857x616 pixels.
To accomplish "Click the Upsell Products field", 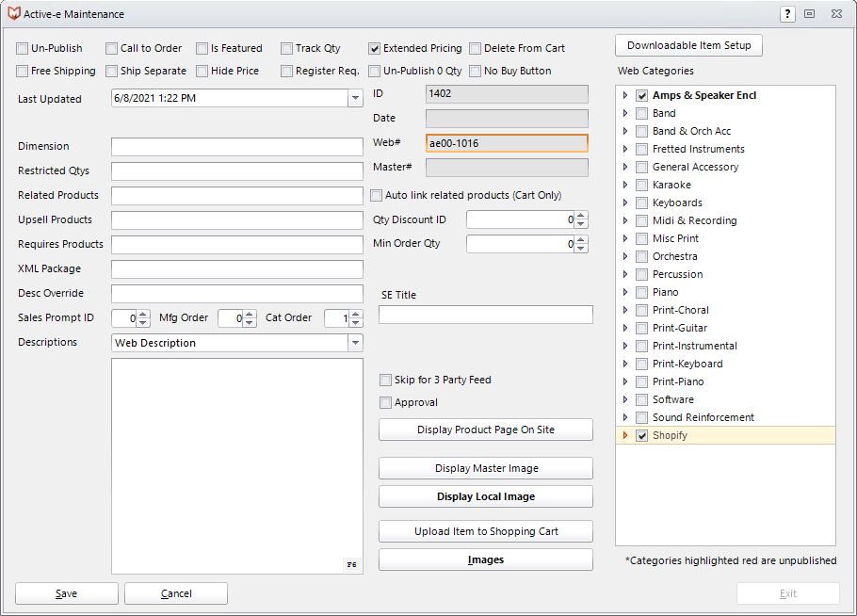I will pos(237,220).
